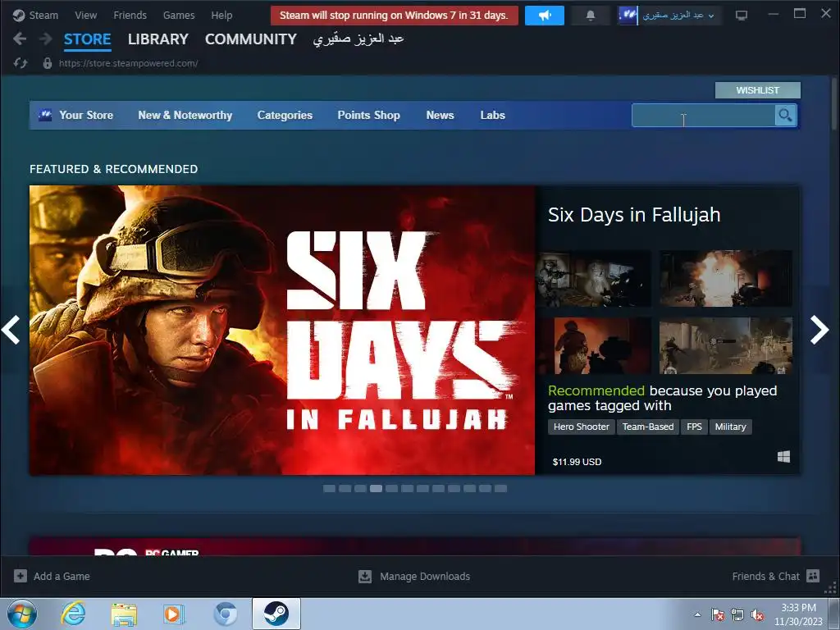Open the Six Days in Fallujah banner image
840x630 pixels.
282,330
